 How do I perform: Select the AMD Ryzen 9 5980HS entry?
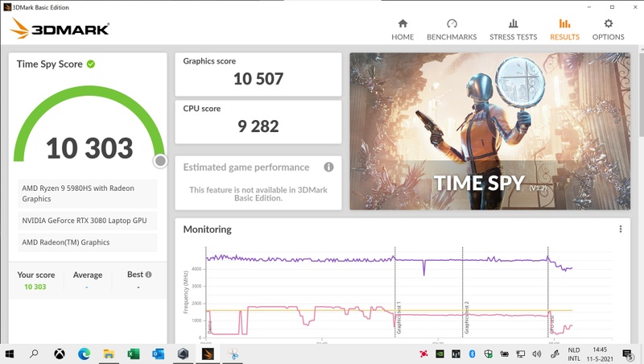[88, 193]
